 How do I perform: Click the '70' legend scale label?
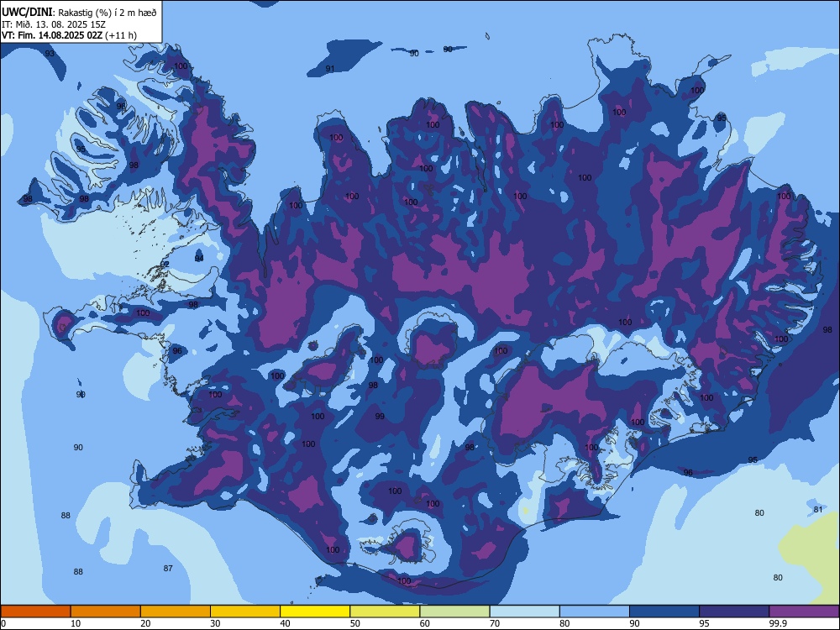click(495, 623)
